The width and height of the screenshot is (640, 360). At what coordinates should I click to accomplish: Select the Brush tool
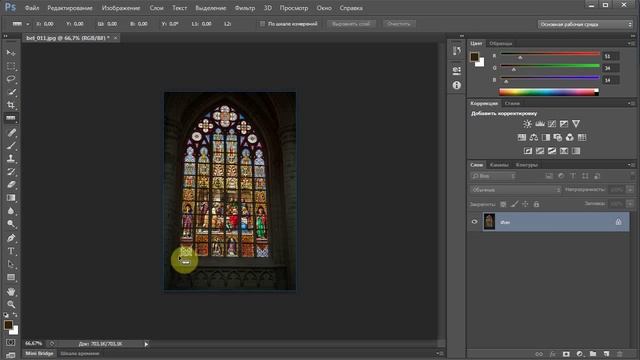(x=11, y=145)
